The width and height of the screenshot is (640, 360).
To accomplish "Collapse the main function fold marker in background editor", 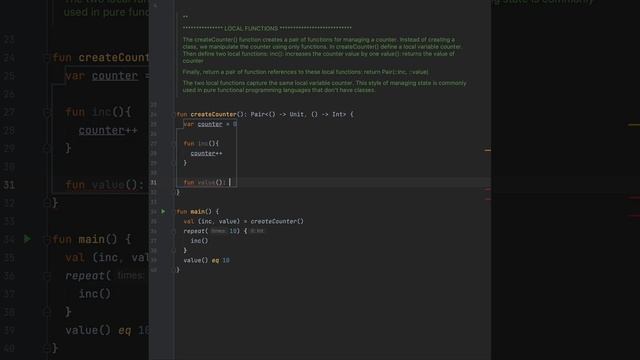I will pos(47,239).
